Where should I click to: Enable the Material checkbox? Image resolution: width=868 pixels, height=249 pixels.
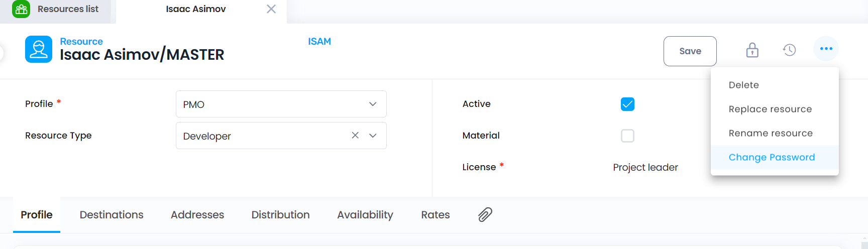(627, 136)
